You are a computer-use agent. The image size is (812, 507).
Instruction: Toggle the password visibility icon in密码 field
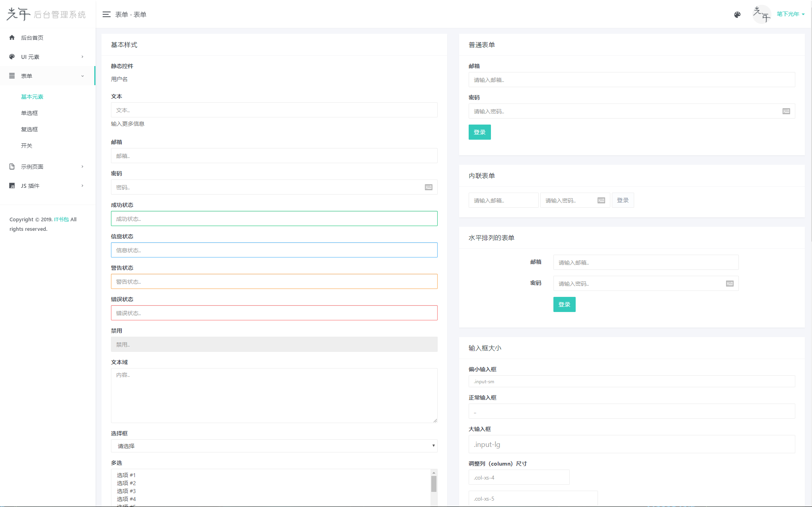pyautogui.click(x=428, y=187)
